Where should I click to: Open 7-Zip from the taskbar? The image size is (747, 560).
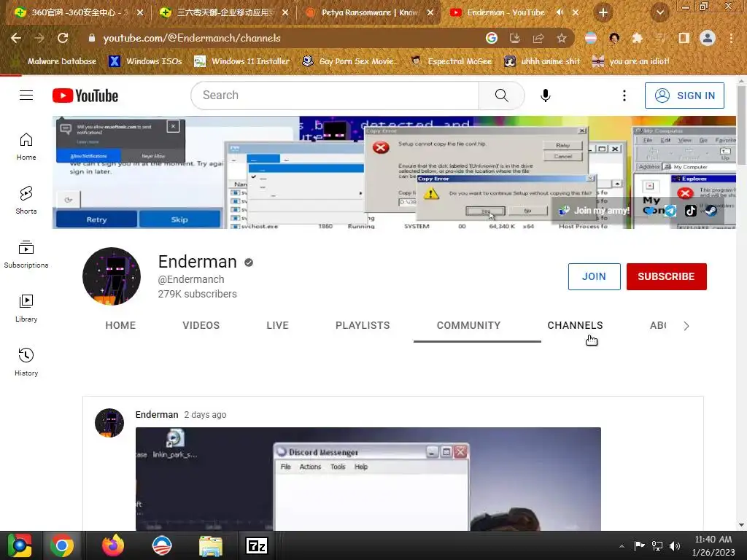coord(257,545)
